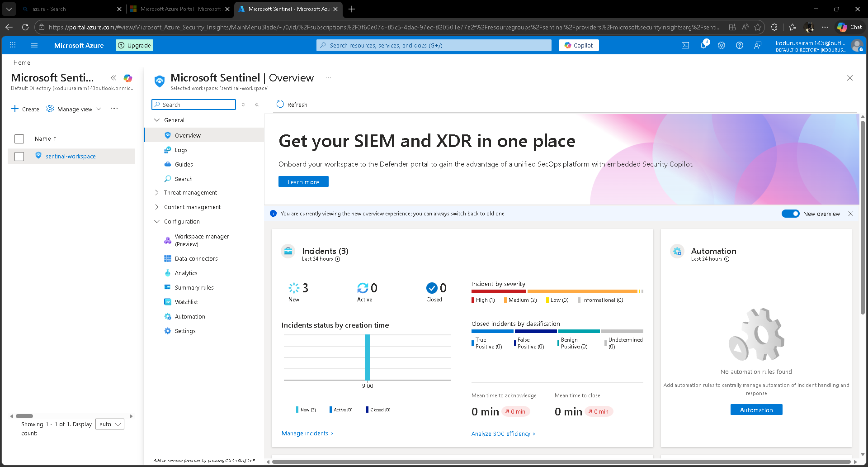
Task: Dismiss the new overview info banner
Action: tap(851, 214)
